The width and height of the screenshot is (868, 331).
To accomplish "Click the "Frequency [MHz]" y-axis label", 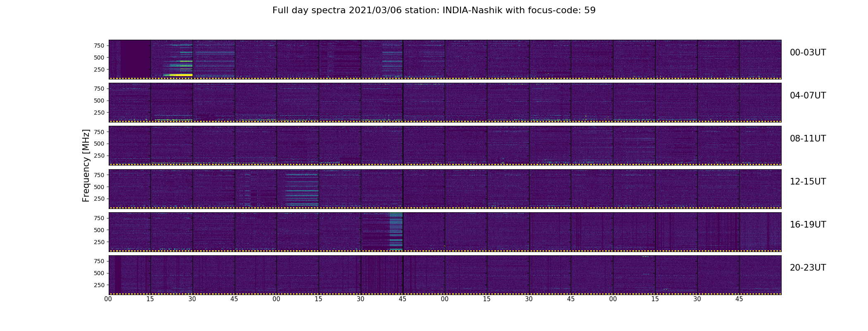I will (x=86, y=166).
